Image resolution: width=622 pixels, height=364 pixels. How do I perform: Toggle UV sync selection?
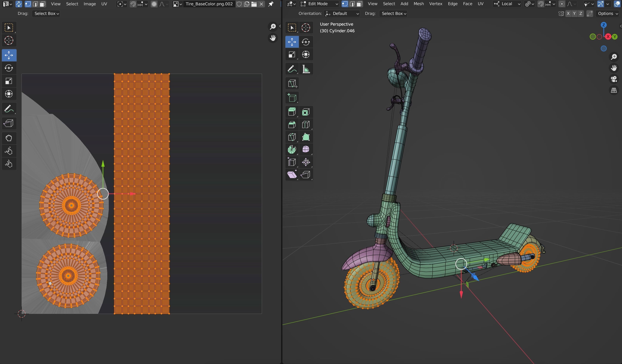point(18,4)
